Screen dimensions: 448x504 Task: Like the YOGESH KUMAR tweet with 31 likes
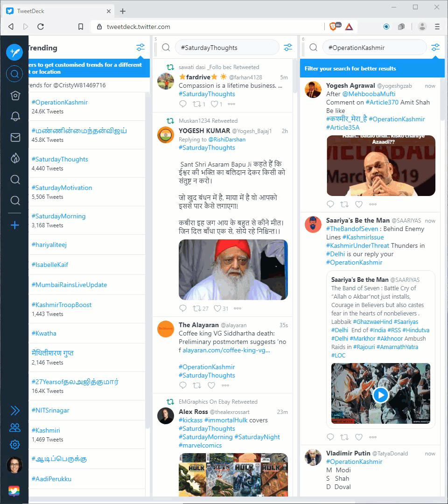pos(217,308)
